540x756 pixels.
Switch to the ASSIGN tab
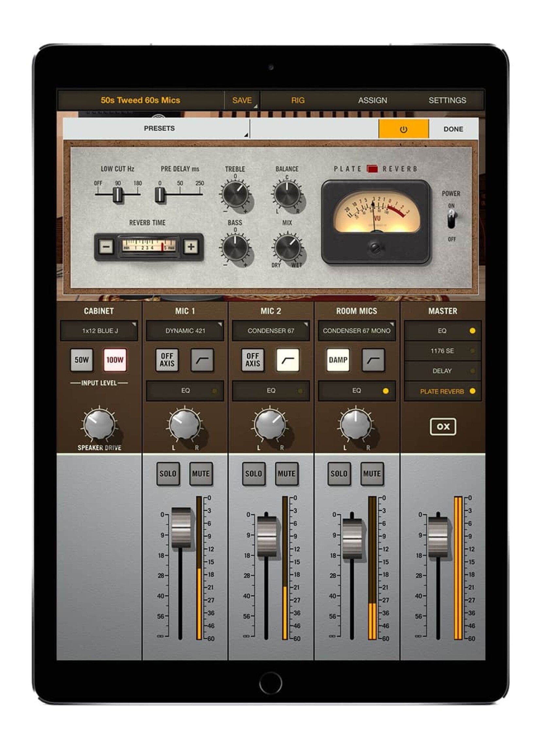372,100
